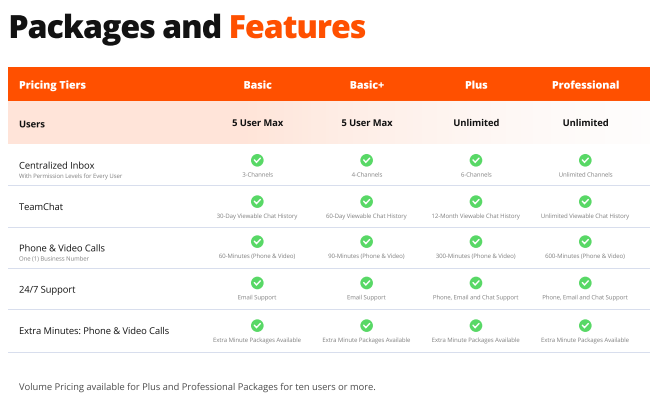Click the Basic 24/7 Support checkmark
The height and width of the screenshot is (409, 665).
coord(257,283)
